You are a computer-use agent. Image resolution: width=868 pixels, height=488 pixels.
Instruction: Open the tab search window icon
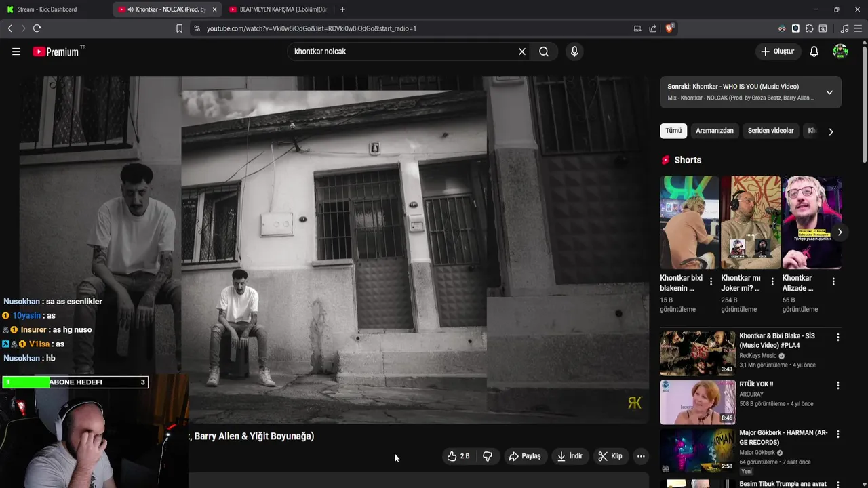pyautogui.click(x=823, y=28)
